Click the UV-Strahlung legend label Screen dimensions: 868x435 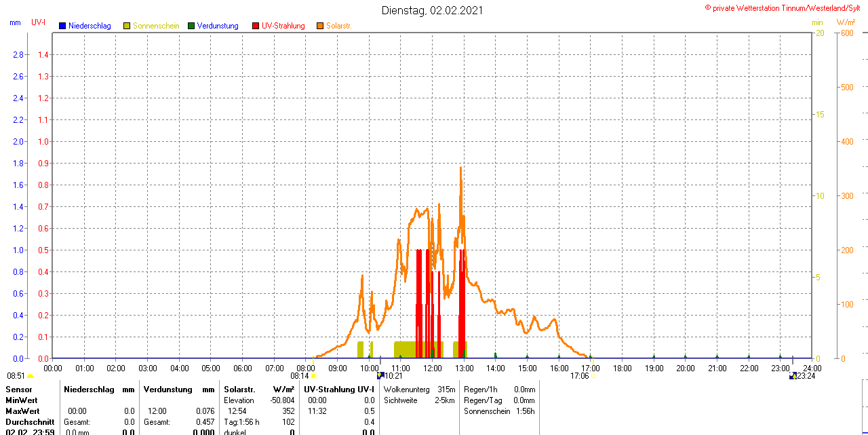coord(283,26)
